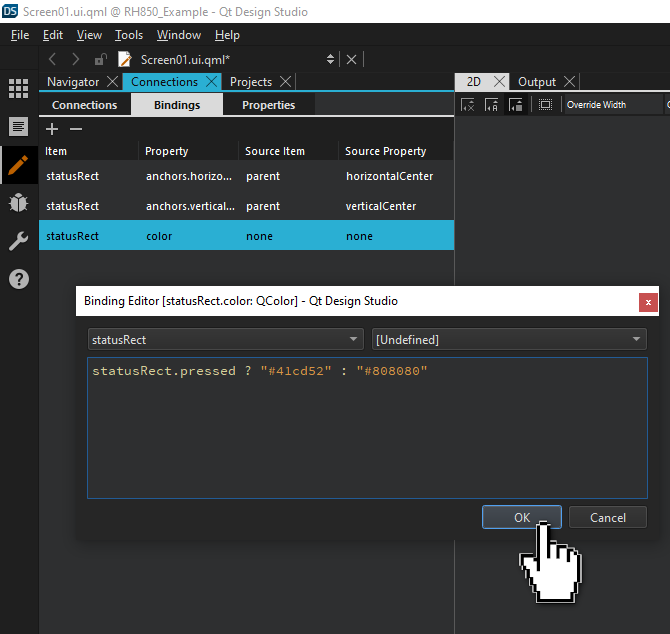Open the Projects mode wrench icon

[18, 241]
